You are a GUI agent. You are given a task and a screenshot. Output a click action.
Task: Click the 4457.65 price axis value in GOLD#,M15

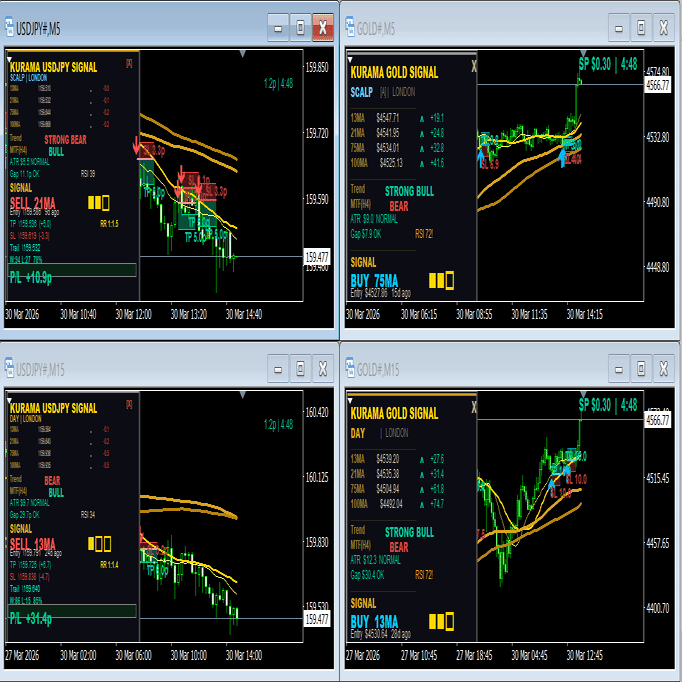pos(657,543)
